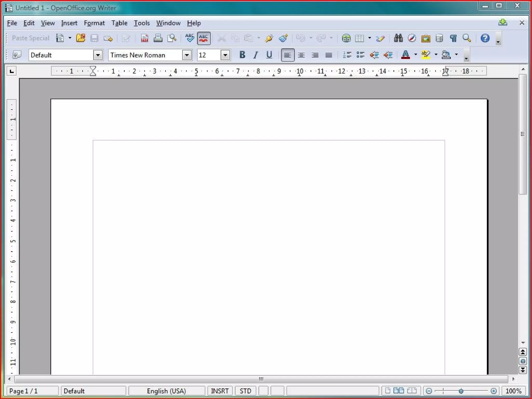Open the font size 12 dropdown
The width and height of the screenshot is (532, 399).
pos(225,55)
